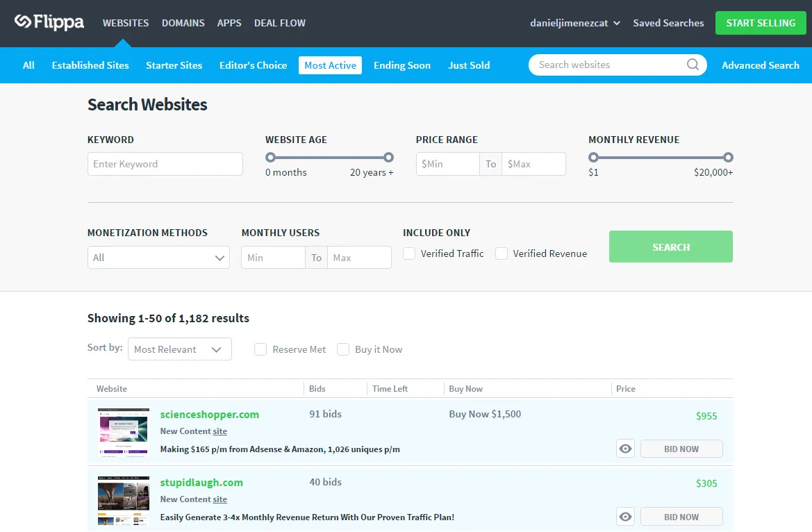The width and height of the screenshot is (812, 532).
Task: Open the scienceshopper.com thumbnail
Action: coord(124,432)
